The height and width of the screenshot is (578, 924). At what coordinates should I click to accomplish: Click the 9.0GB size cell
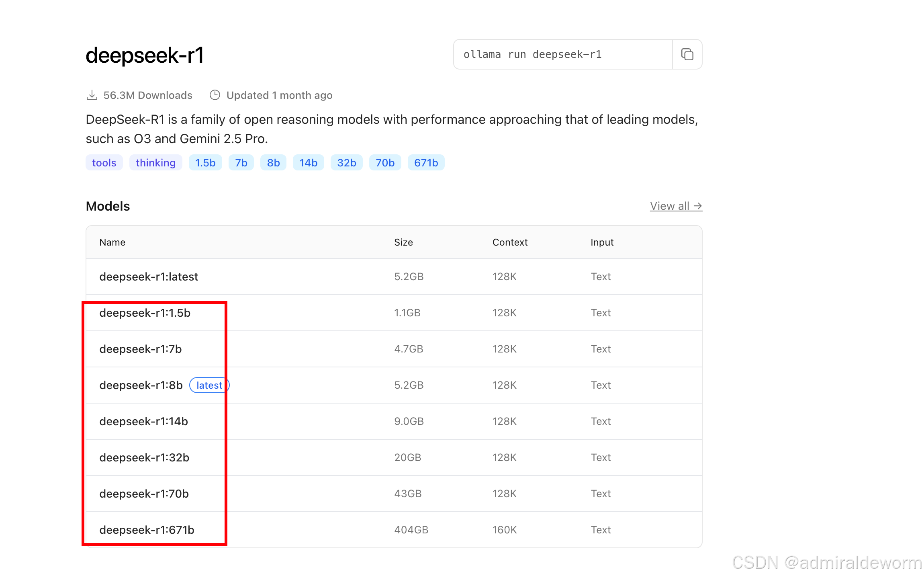pyautogui.click(x=409, y=422)
